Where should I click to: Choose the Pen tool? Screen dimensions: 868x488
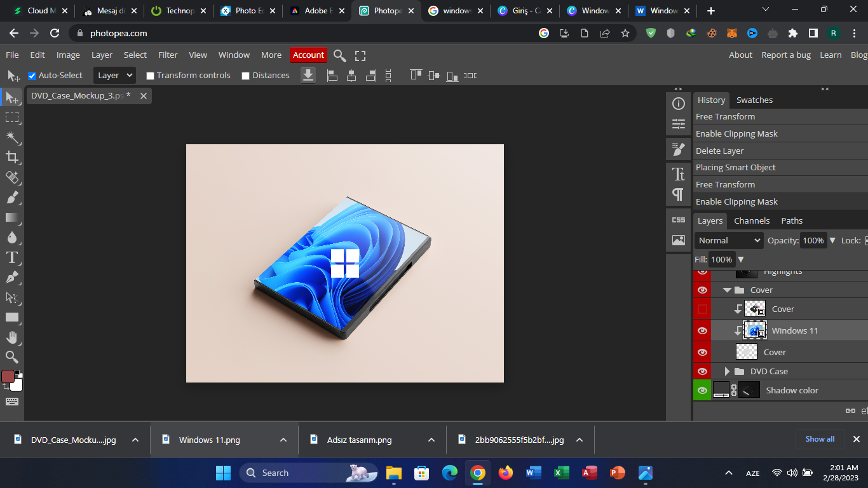(x=12, y=277)
